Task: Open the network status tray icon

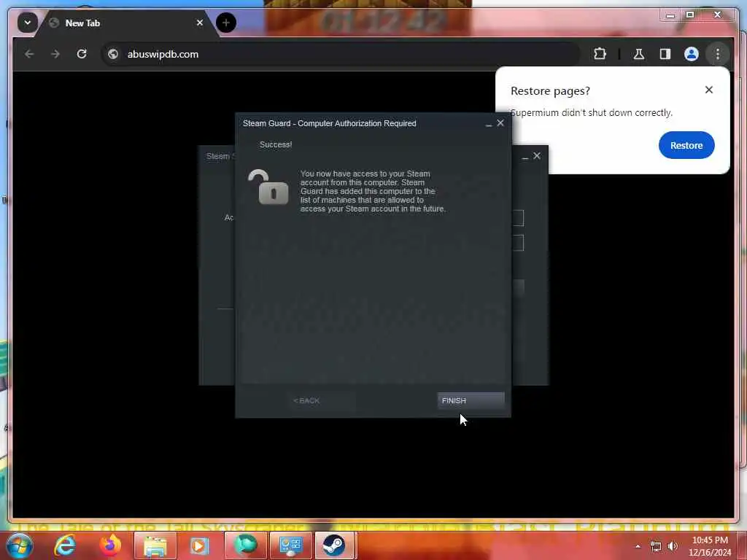Action: (x=656, y=546)
